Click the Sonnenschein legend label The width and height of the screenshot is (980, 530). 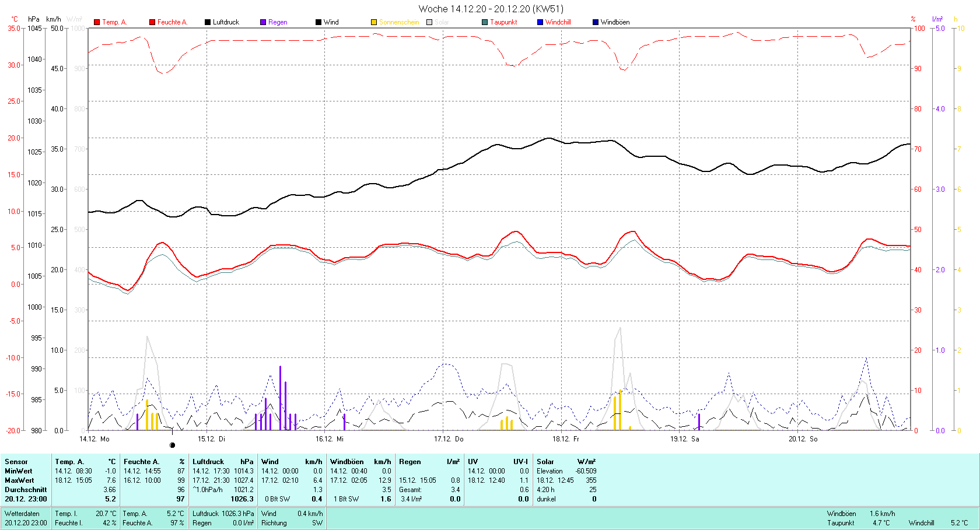[399, 22]
